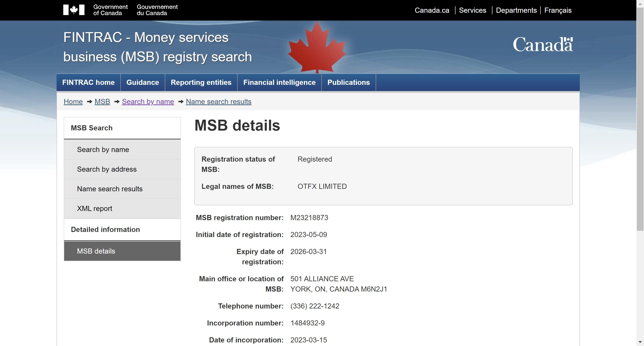644x346 pixels.
Task: Go to MSB breadcrumb link
Action: point(102,102)
